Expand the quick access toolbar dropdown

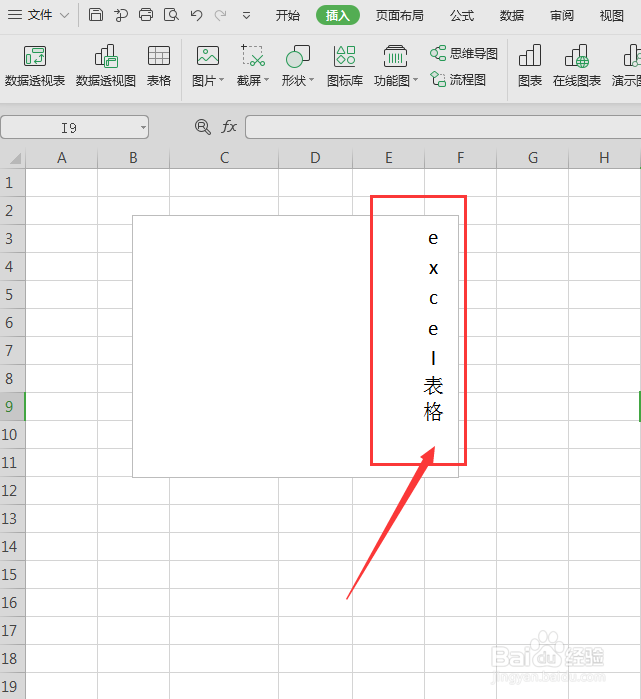(x=246, y=16)
